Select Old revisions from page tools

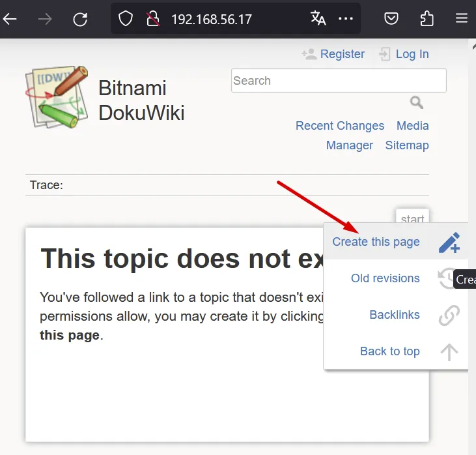[385, 278]
